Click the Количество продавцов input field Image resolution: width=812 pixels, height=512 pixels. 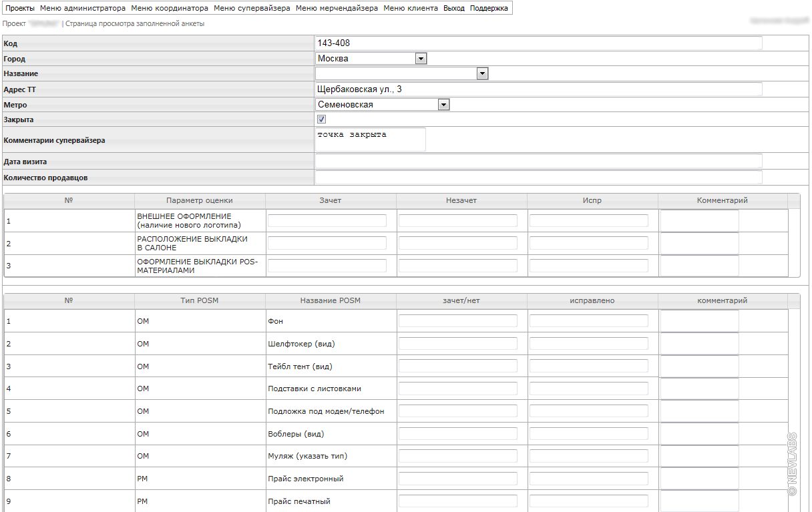[x=538, y=178]
